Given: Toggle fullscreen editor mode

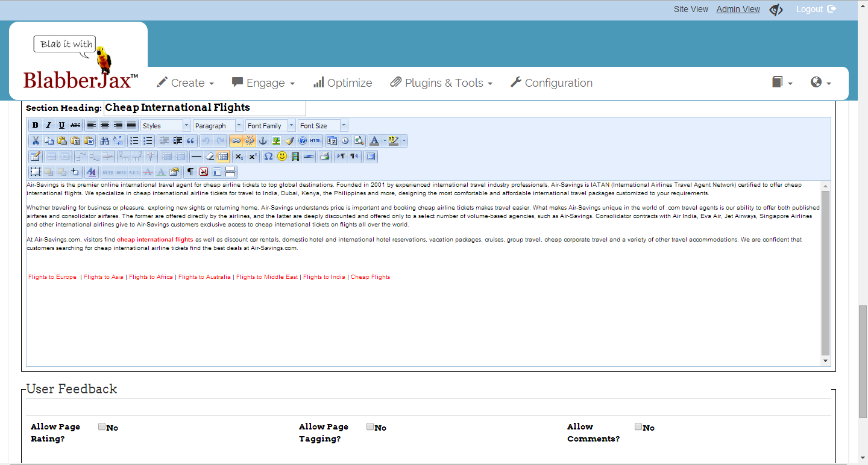Looking at the screenshot, I should (370, 157).
